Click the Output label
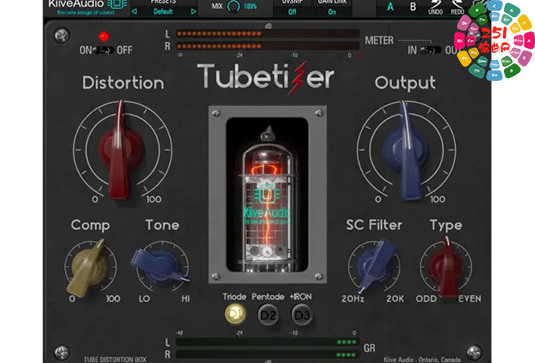Image resolution: width=535 pixels, height=363 pixels. tap(405, 83)
